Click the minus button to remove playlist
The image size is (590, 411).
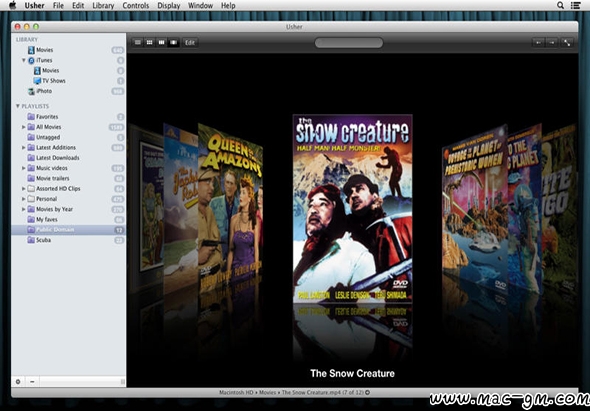(32, 382)
